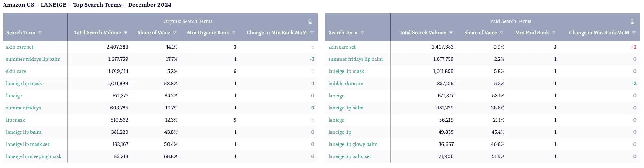Click the 'laneige lip mask set' organic term
Screen dimensions: 644x168
[x=28, y=144]
